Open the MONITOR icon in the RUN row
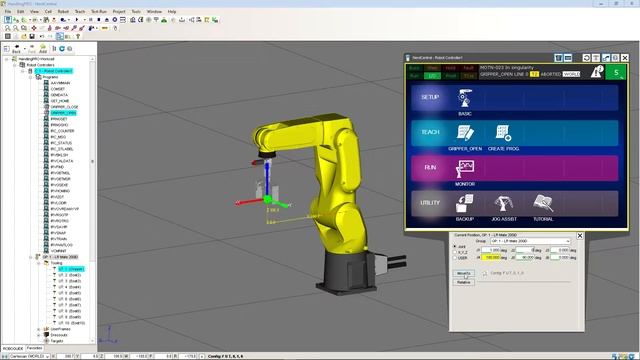The height and width of the screenshot is (360, 640). [464, 169]
